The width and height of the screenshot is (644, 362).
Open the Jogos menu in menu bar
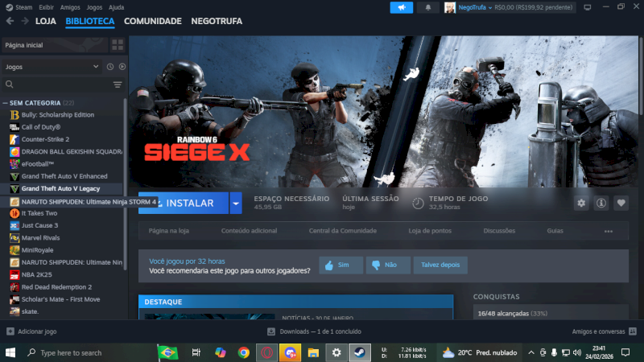[94, 7]
